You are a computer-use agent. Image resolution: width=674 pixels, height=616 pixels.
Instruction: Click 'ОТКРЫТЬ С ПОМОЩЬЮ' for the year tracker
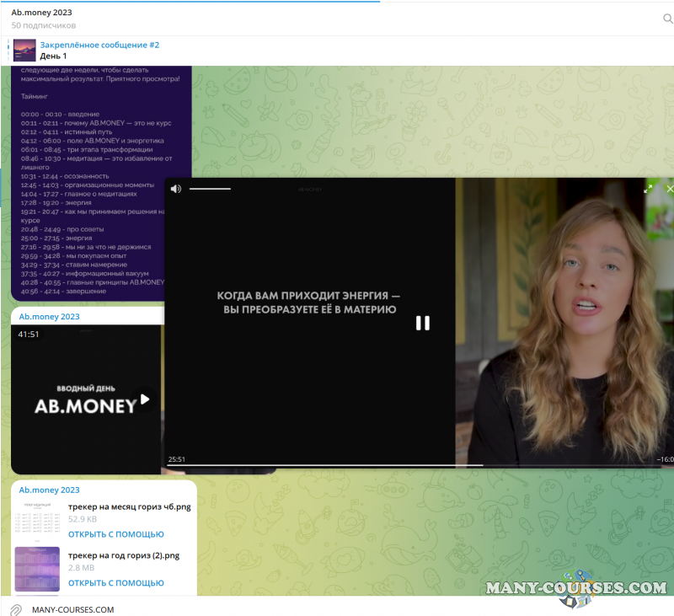116,583
